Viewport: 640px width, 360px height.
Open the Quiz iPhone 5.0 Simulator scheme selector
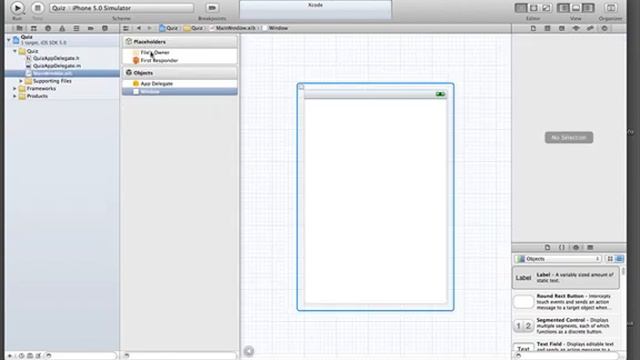tap(122, 8)
